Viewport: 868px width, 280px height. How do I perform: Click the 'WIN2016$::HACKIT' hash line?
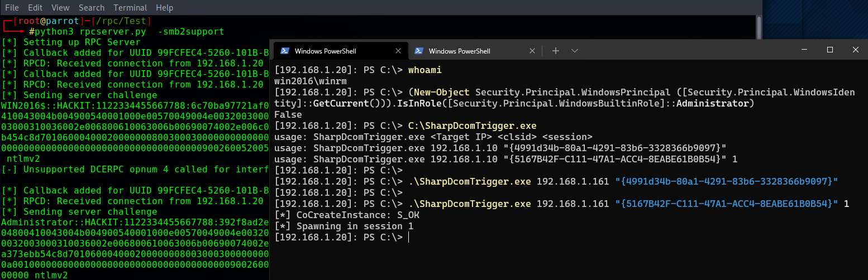(x=135, y=106)
